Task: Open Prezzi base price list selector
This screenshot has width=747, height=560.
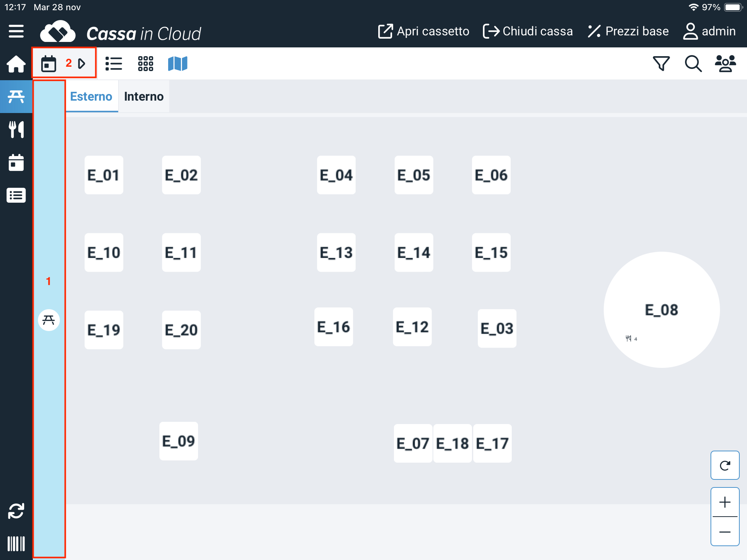Action: click(628, 31)
